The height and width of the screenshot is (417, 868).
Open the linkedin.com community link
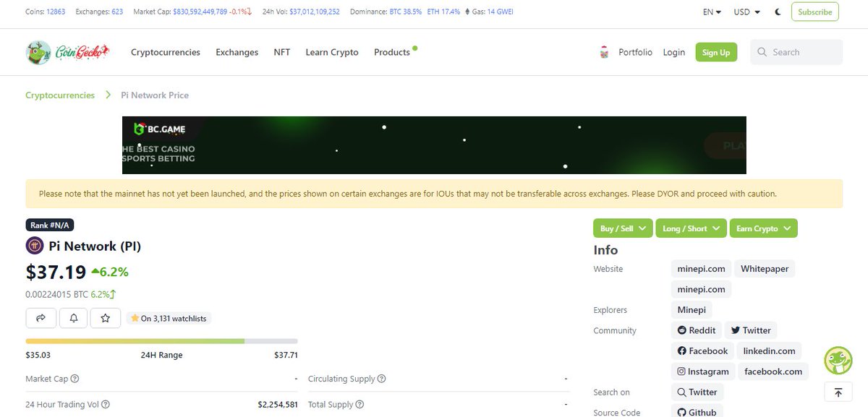coord(769,351)
